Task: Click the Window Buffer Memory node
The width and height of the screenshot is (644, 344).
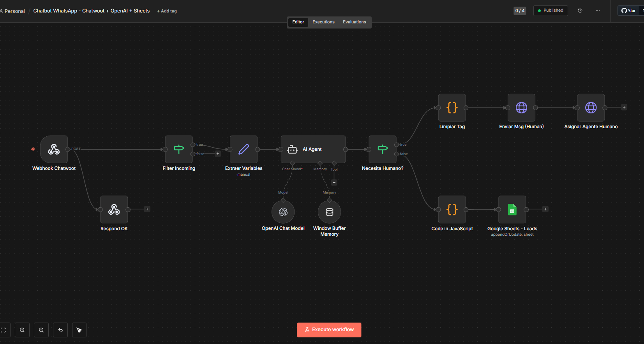Action: (x=330, y=212)
